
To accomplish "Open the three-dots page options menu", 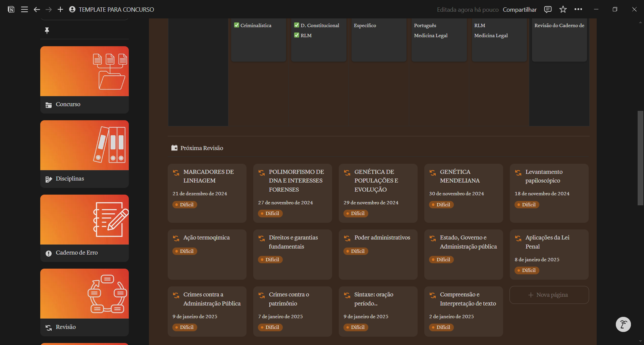I will [x=578, y=9].
